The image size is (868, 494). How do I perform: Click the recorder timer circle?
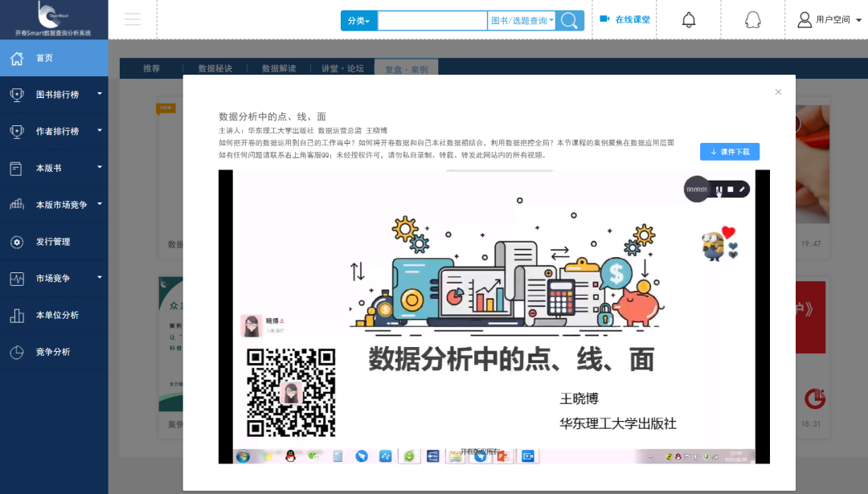coord(697,190)
